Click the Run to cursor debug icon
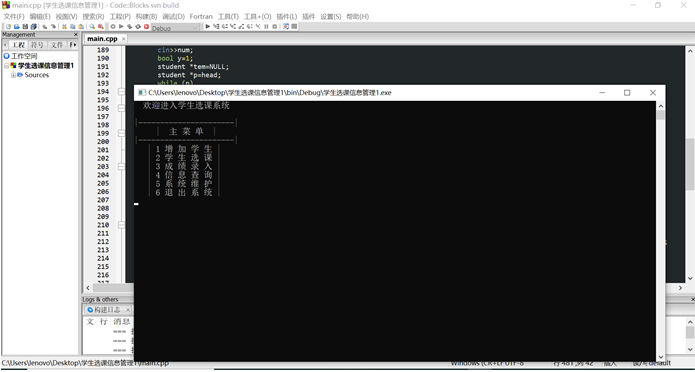The image size is (695, 372). (x=217, y=27)
